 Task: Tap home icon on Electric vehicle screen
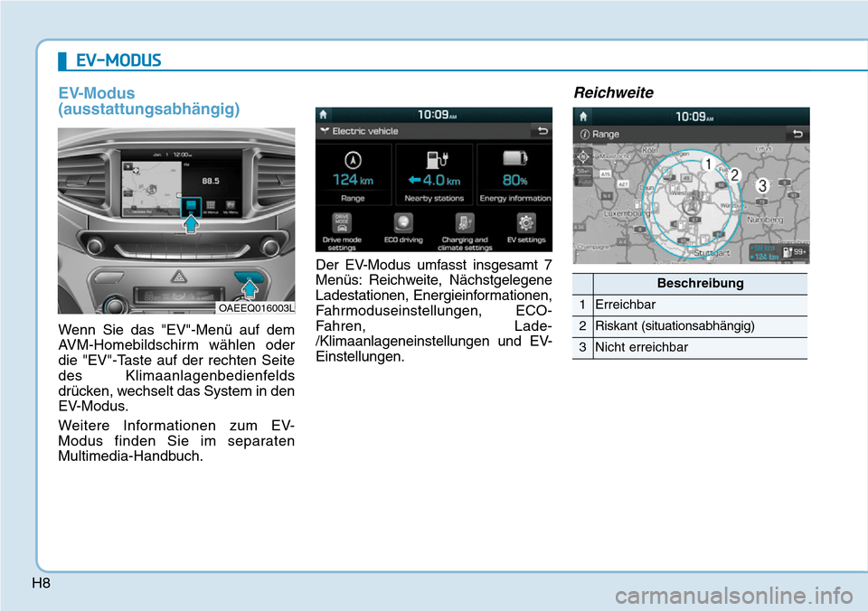(x=325, y=116)
